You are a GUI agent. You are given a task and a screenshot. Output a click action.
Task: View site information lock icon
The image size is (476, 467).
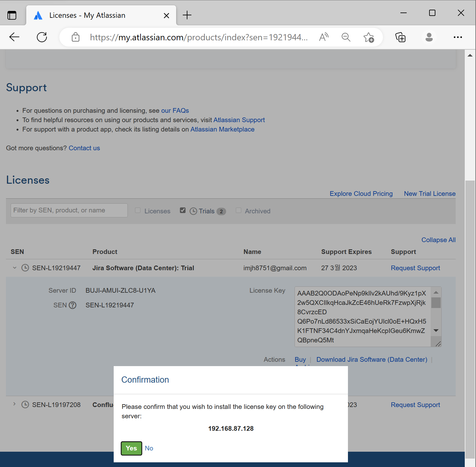pos(76,37)
